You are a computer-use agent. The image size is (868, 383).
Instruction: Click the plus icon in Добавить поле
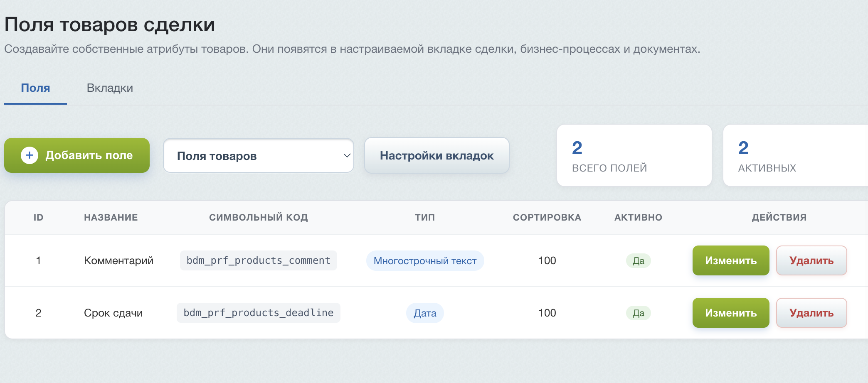30,155
